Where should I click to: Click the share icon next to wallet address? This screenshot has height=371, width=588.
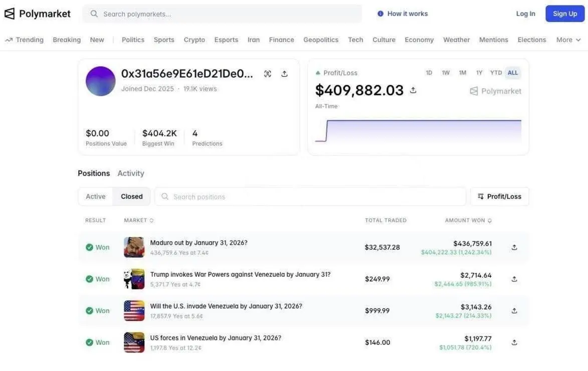(284, 74)
